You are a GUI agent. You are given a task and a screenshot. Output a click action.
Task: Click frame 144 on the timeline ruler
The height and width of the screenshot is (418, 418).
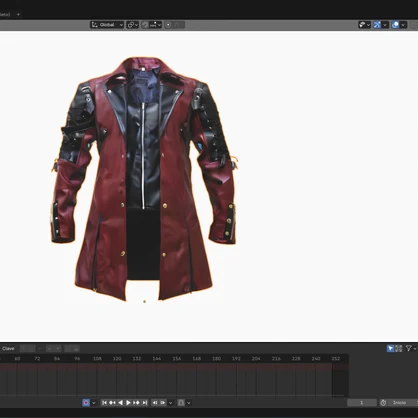tap(157, 359)
